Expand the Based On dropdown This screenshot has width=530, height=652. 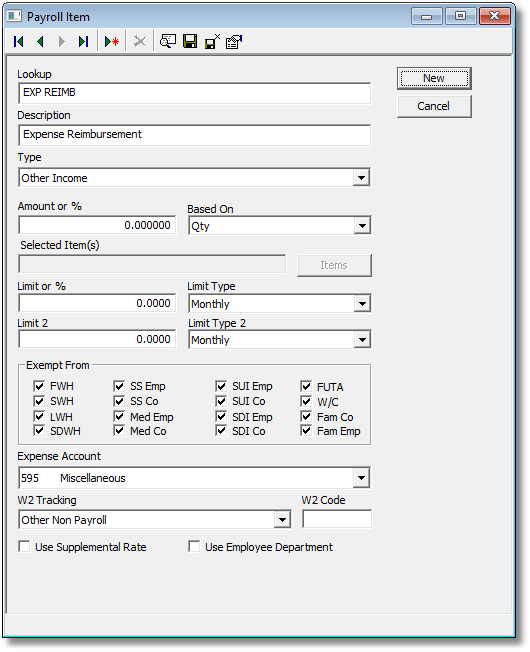pos(362,226)
